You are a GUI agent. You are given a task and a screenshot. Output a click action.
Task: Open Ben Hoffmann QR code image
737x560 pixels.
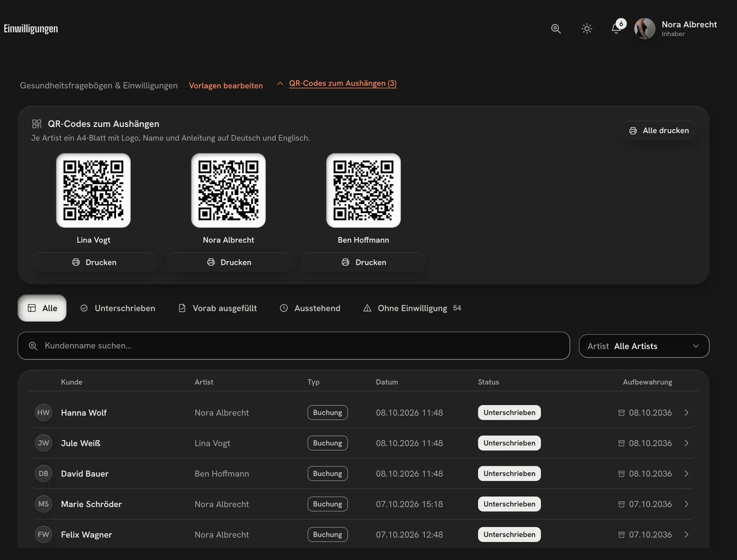pos(363,191)
